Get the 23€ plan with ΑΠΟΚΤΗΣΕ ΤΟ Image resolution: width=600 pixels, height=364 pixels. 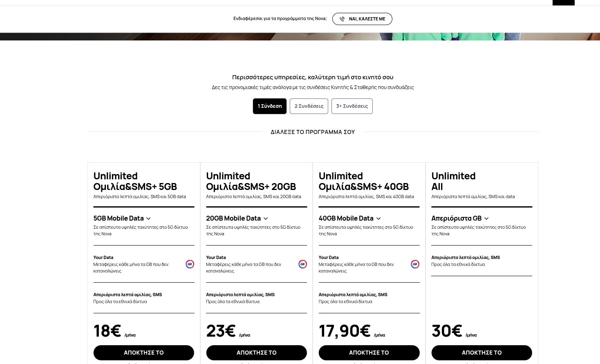click(x=256, y=353)
